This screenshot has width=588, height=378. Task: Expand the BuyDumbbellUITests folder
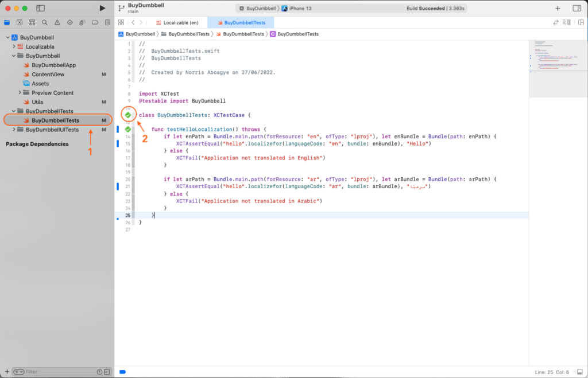tap(14, 130)
